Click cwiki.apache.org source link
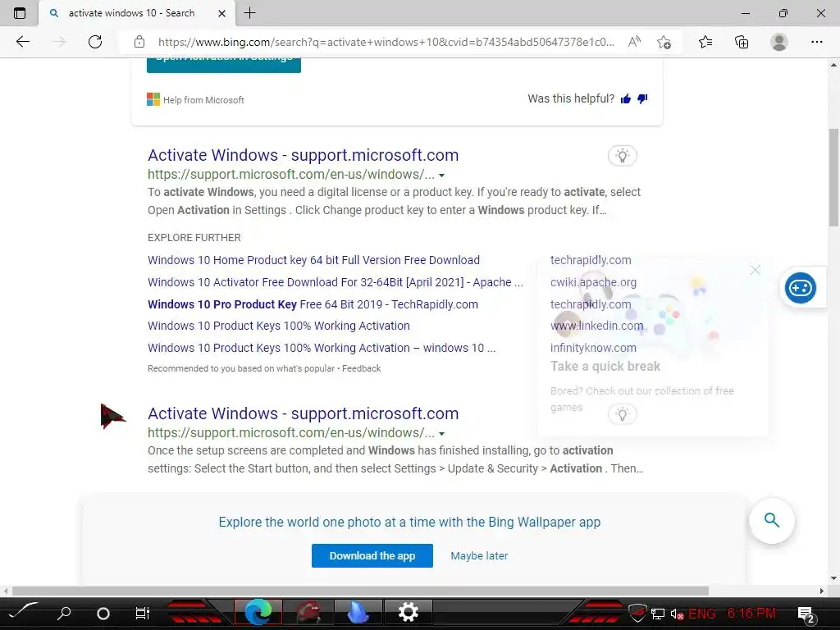This screenshot has height=630, width=840. click(593, 282)
